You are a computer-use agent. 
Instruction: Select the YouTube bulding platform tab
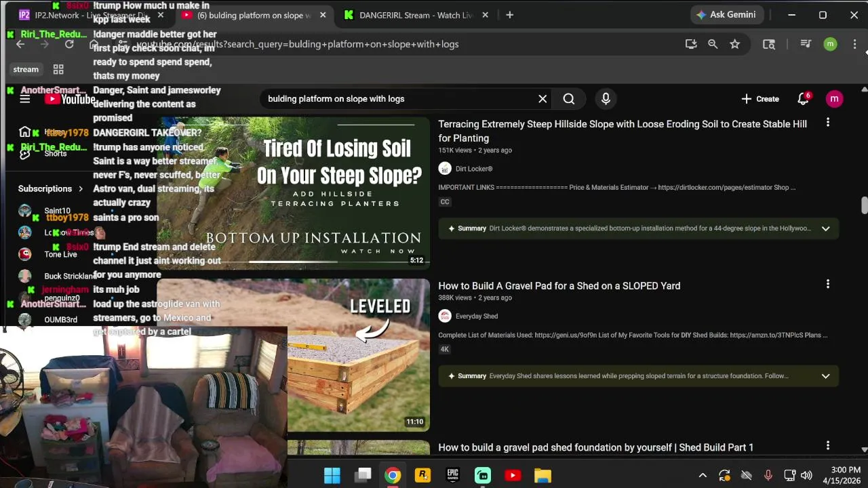(254, 15)
